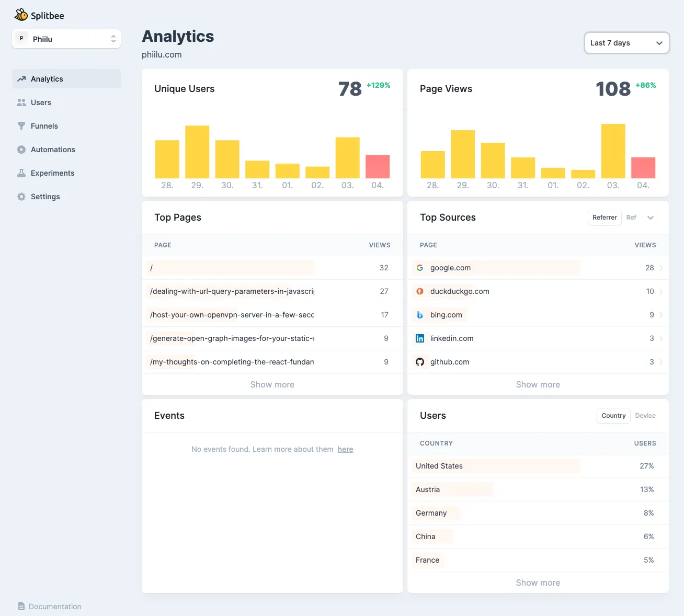Click the +86% change indicator
The image size is (684, 616).
coord(645,85)
